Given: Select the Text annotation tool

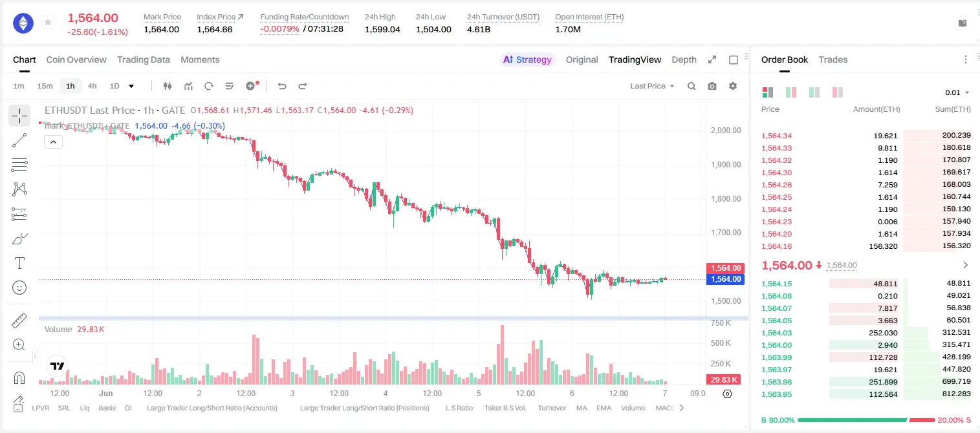Looking at the screenshot, I should coord(19,263).
